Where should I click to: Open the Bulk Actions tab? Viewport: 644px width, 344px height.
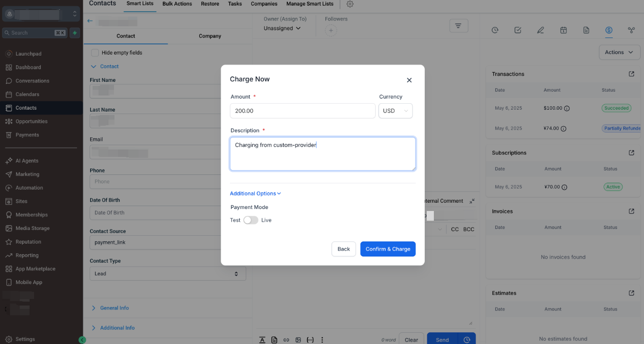coord(177,4)
